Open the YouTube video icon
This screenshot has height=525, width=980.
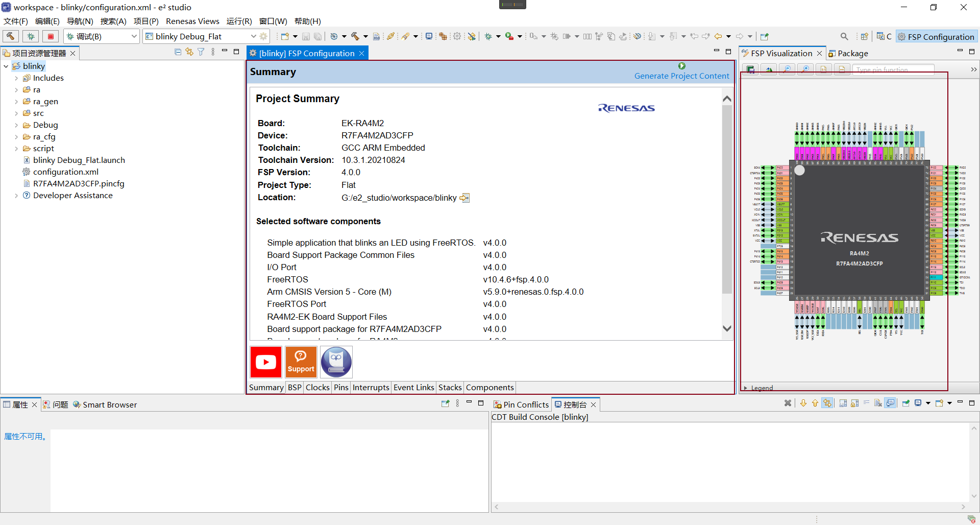266,362
